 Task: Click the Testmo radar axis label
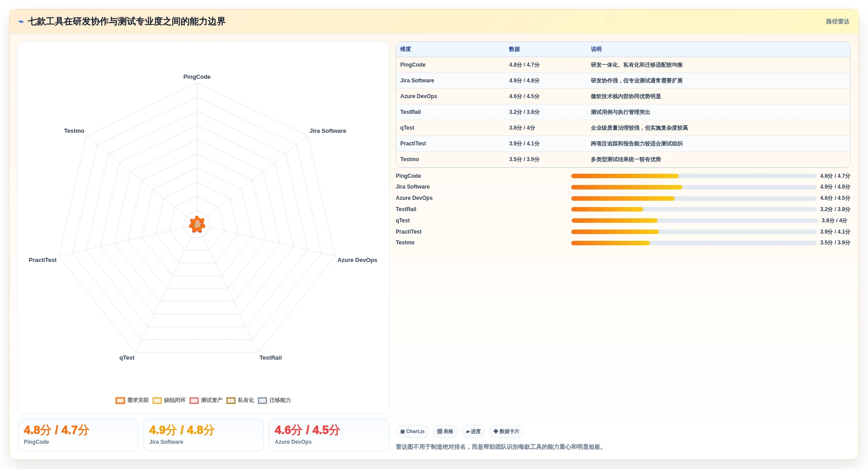[74, 131]
